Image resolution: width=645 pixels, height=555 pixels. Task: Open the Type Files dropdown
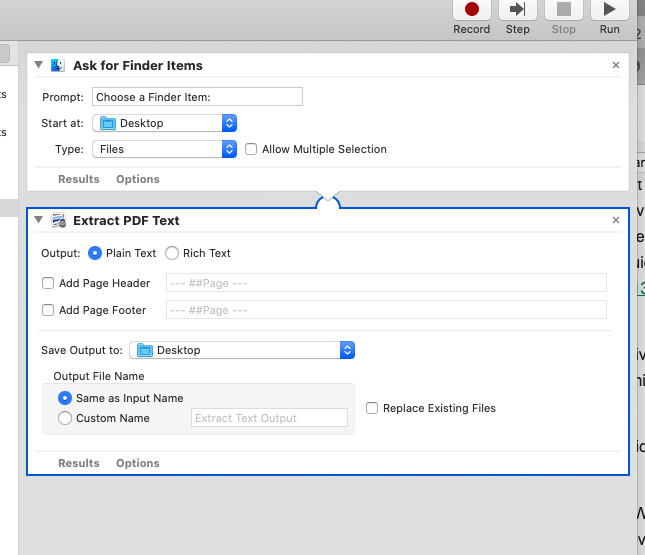pos(165,149)
